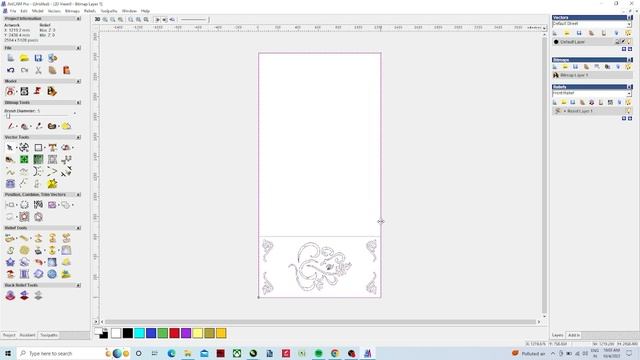Image resolution: width=640 pixels, height=360 pixels.
Task: Open the Toolpaths menu
Action: tap(109, 11)
